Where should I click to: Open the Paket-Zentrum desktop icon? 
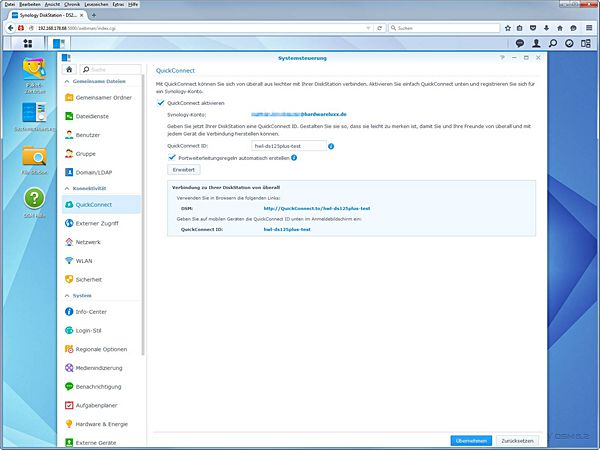click(34, 75)
